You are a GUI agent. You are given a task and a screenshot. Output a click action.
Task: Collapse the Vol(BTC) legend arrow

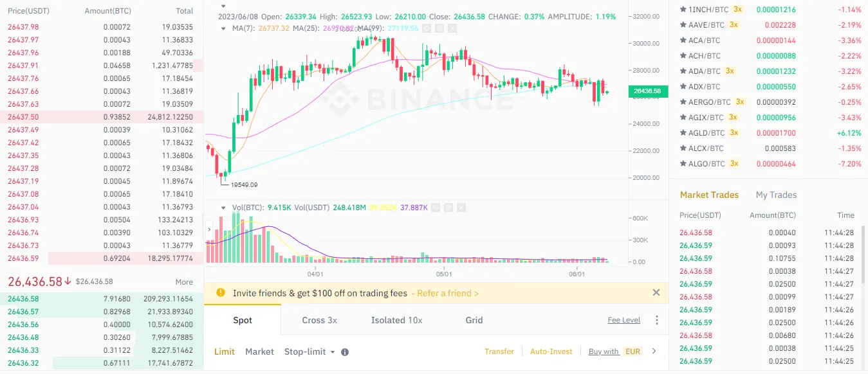click(223, 208)
